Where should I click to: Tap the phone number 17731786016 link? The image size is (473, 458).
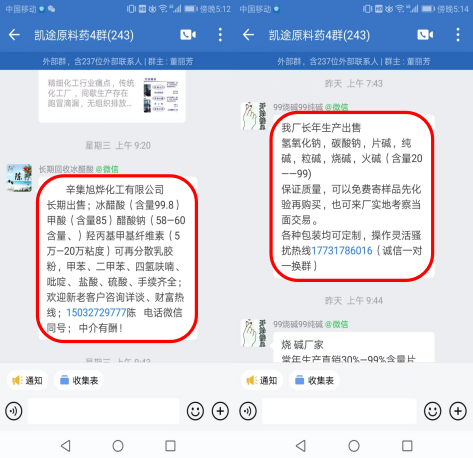coord(342,251)
